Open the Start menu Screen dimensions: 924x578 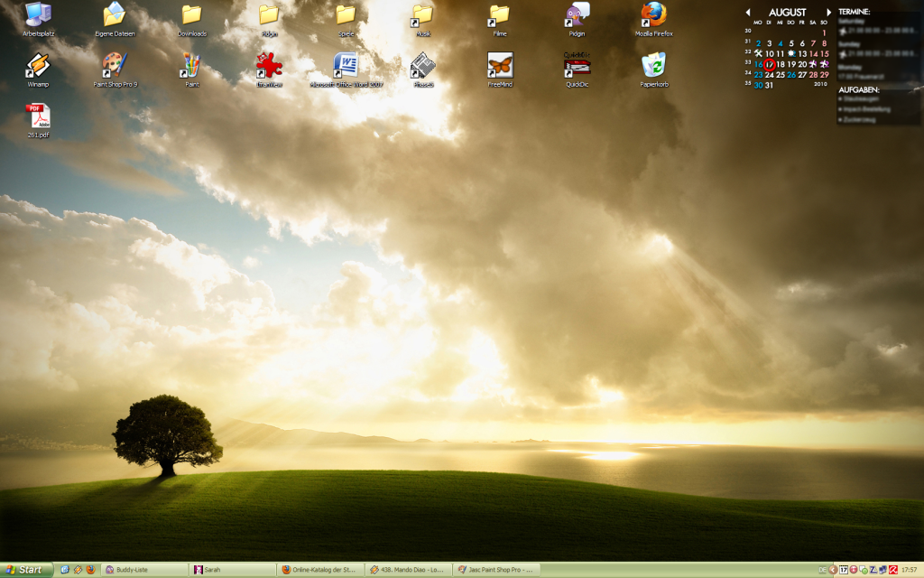click(26, 570)
